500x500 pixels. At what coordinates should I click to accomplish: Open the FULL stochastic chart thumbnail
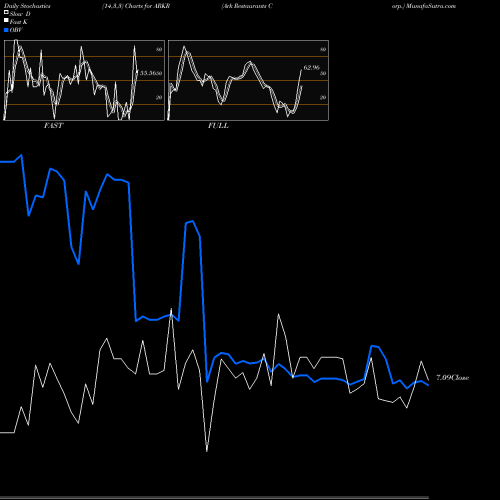248,80
